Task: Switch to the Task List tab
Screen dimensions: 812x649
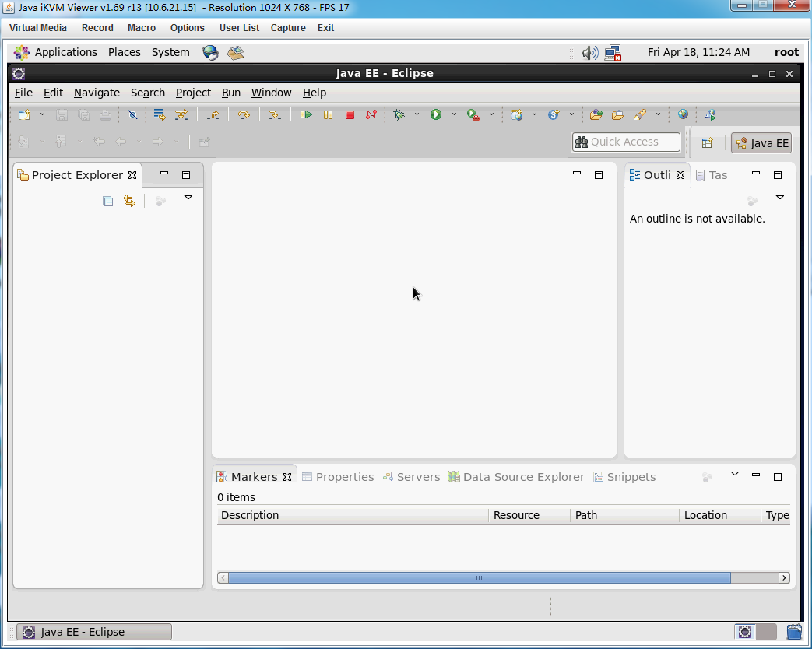Action: (x=712, y=175)
